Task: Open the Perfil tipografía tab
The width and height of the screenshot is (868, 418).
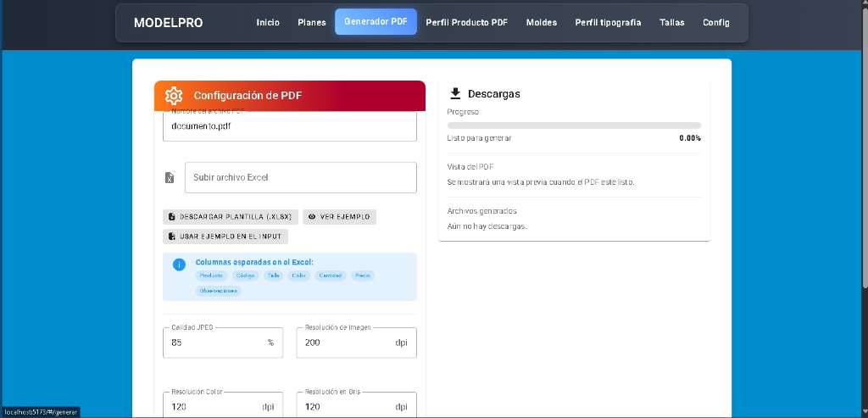Action: tap(608, 23)
